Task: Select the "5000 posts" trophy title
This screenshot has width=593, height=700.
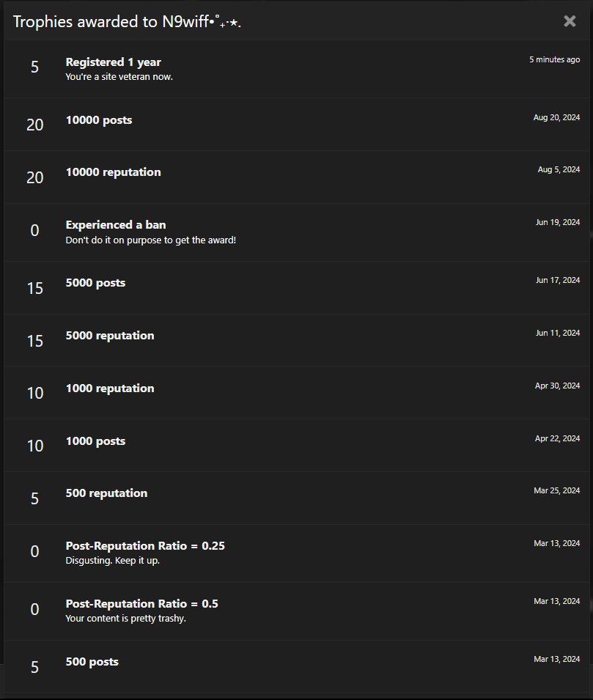Action: [95, 283]
